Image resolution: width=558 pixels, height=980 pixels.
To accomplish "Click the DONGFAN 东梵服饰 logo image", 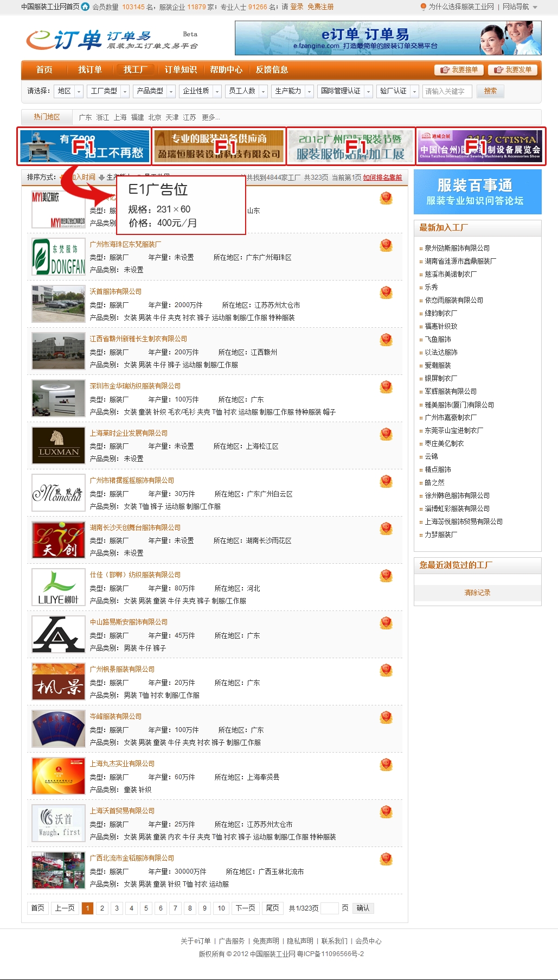I will point(59,257).
